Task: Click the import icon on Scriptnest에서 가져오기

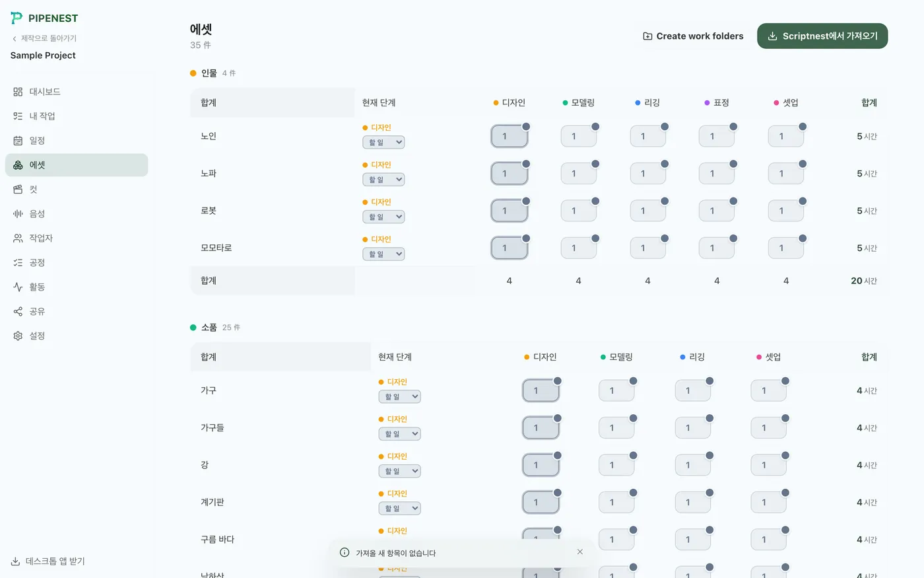Action: point(772,36)
